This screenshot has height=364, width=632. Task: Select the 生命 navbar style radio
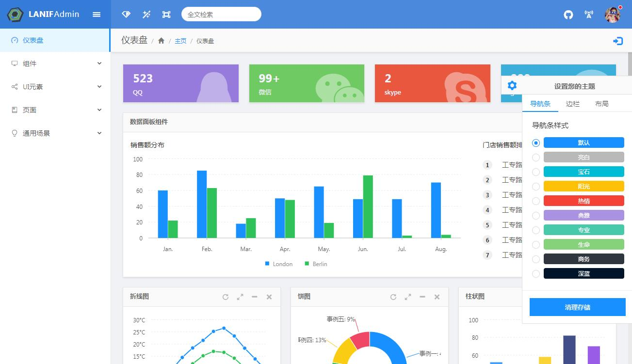pos(536,245)
